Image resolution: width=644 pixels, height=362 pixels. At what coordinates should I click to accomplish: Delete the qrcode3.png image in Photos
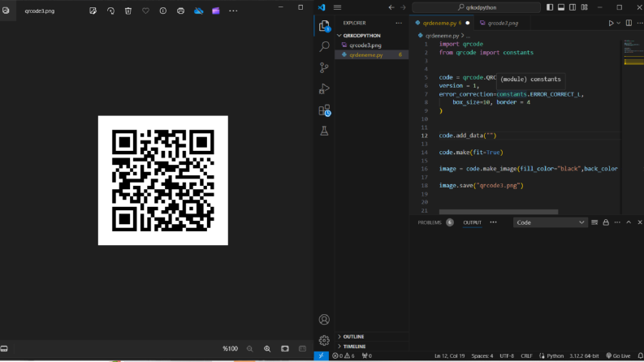click(x=128, y=11)
